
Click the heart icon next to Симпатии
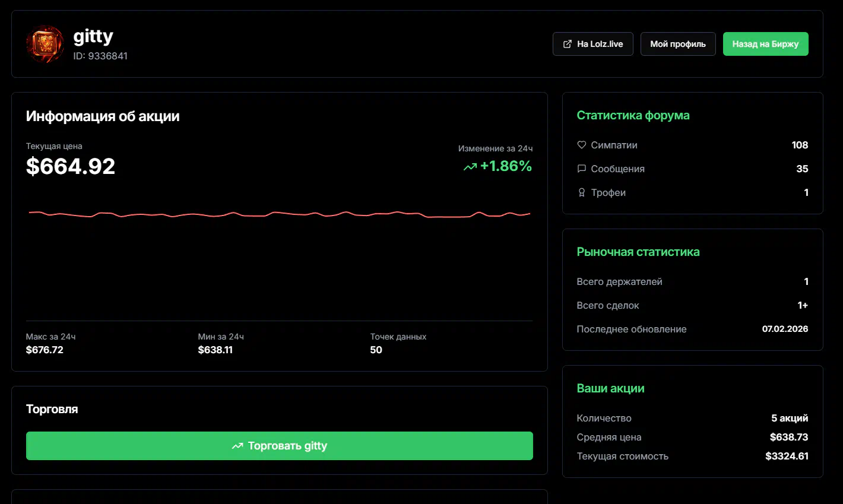point(582,145)
